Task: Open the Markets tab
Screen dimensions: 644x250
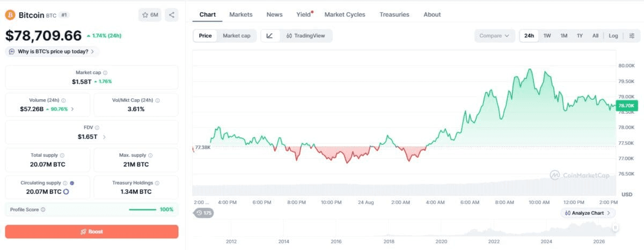Action: click(241, 14)
